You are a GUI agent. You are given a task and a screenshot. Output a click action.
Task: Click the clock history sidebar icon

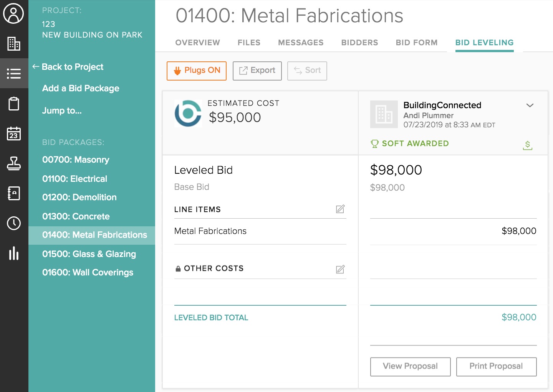tap(14, 223)
